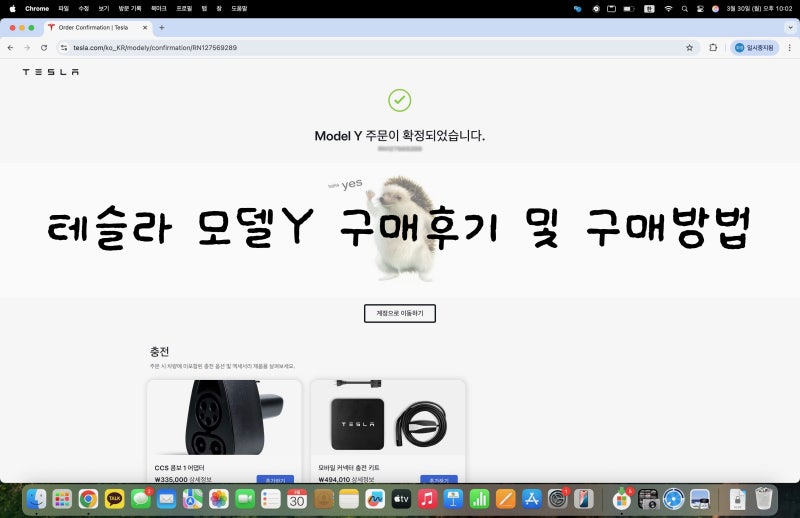Image resolution: width=800 pixels, height=518 pixels.
Task: Open Notes from the Dock
Action: (x=349, y=499)
